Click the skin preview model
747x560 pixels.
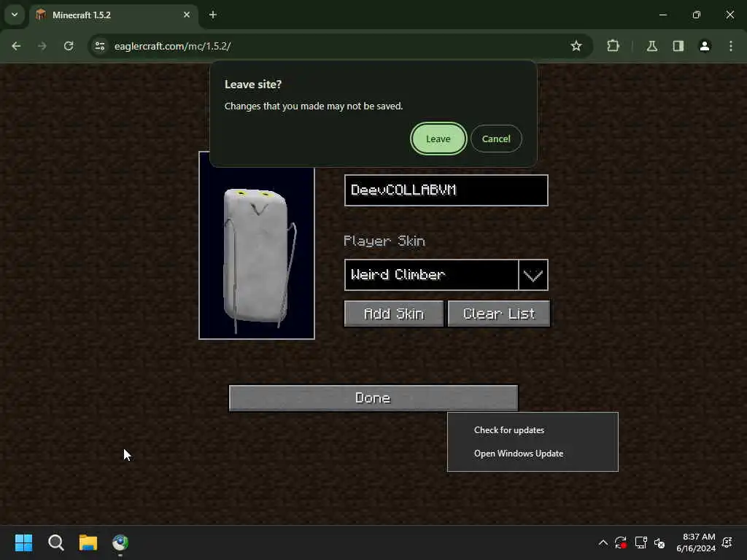point(257,252)
